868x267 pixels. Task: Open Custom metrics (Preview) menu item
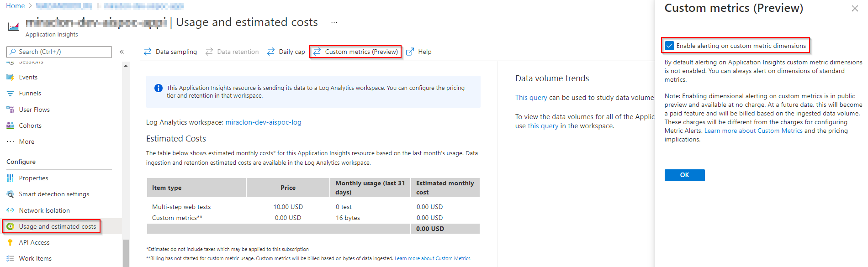tap(355, 52)
